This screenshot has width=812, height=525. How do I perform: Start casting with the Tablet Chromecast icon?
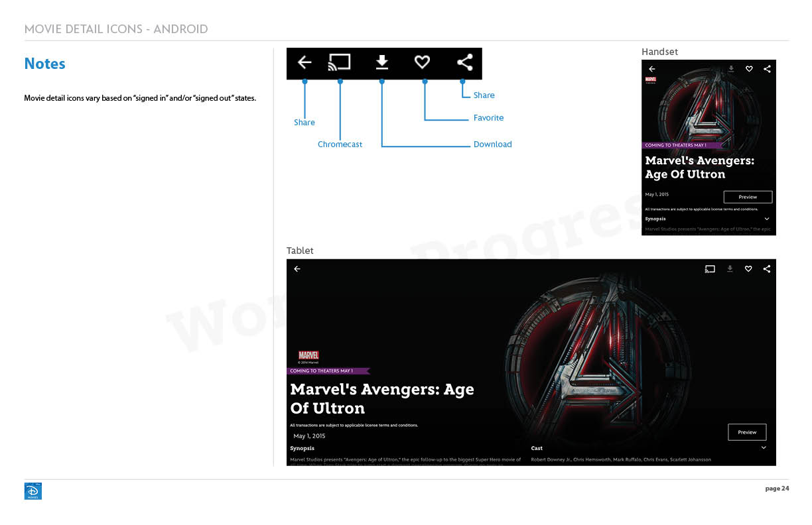tap(710, 269)
